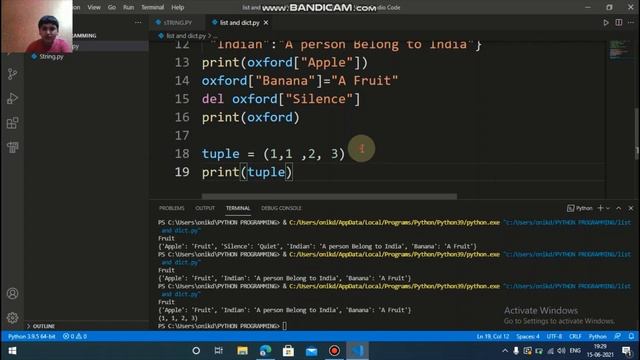
Task: Click the code minimap
Action: [x=620, y=50]
